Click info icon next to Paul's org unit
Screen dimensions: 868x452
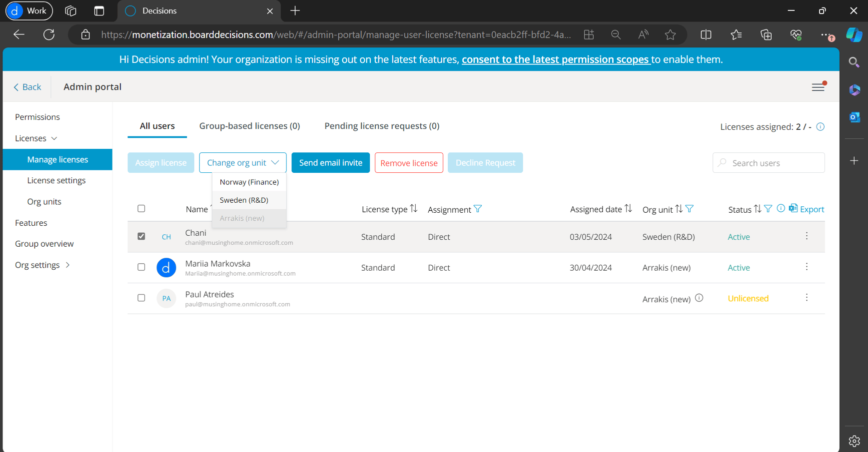699,298
